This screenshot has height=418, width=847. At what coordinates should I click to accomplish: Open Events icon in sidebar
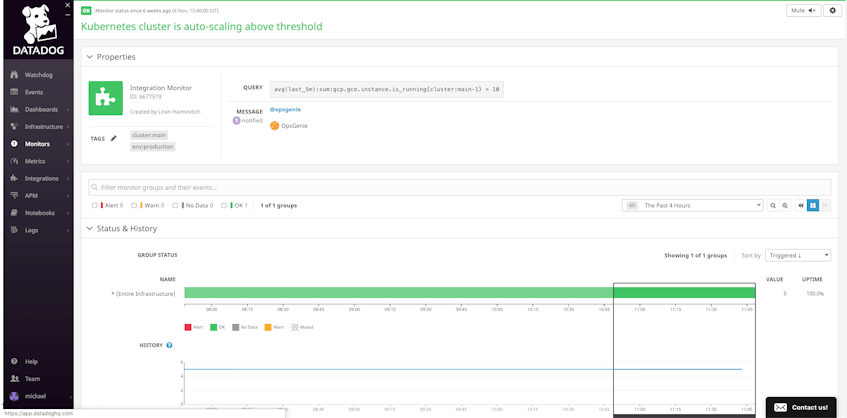(x=15, y=92)
